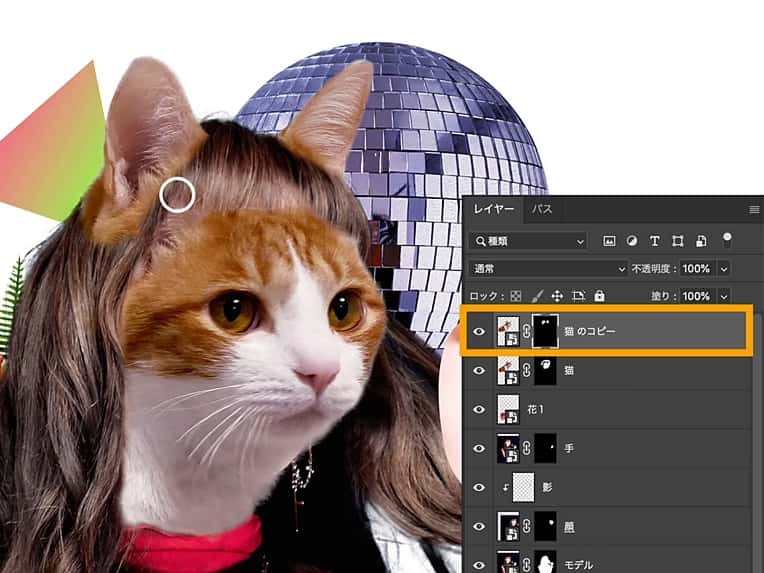
Task: Click the 猫 layer name text
Action: point(569,371)
